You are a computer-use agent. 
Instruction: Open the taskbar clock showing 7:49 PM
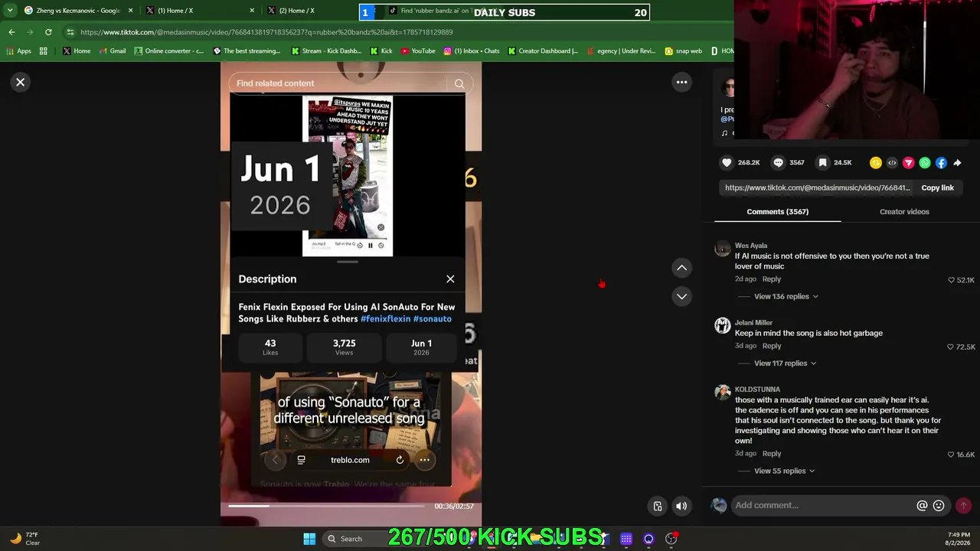coord(959,539)
